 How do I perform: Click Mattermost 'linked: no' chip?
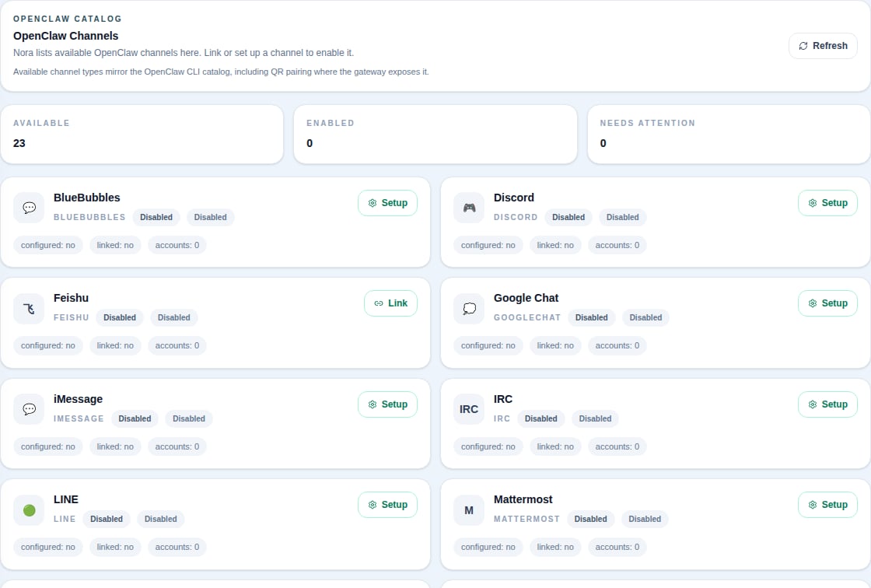coord(555,548)
